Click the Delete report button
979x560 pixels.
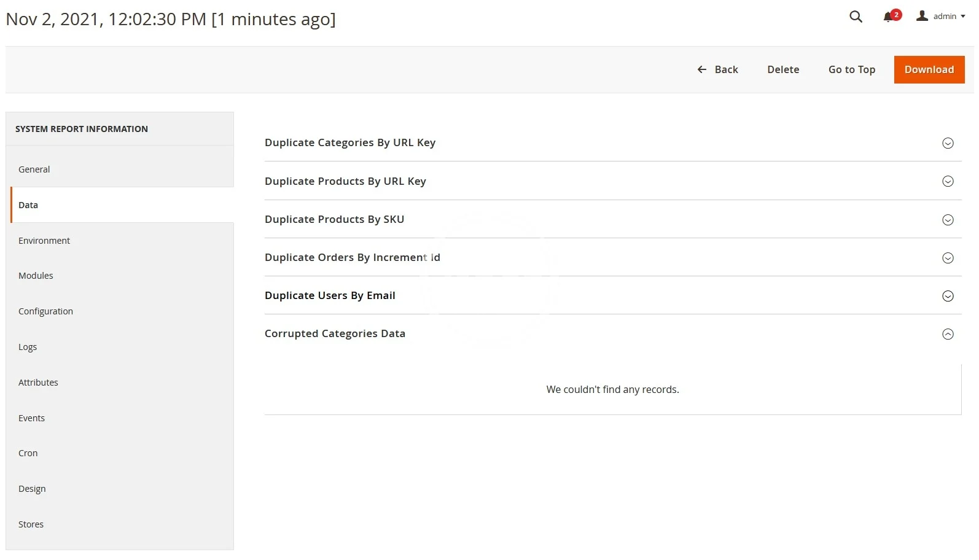pos(783,69)
